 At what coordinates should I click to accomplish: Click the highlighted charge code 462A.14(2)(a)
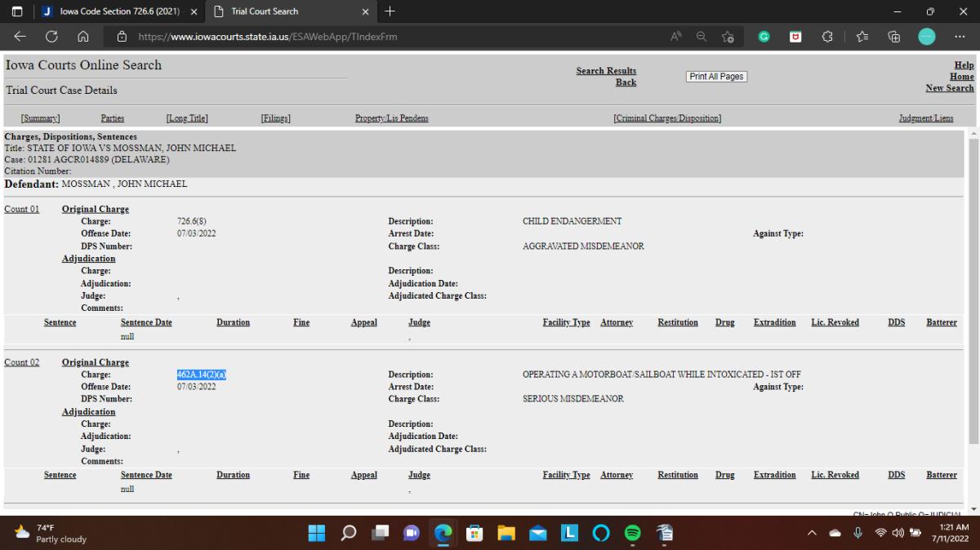coord(202,375)
